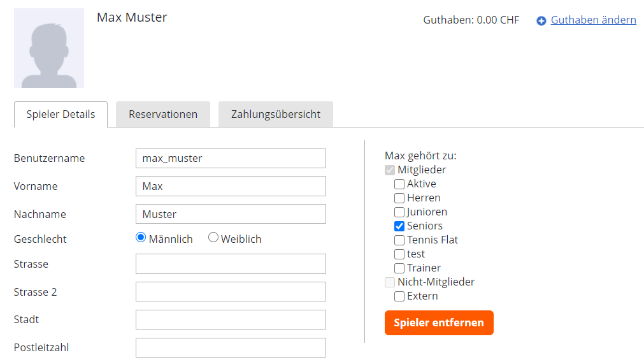Check the Trainer checkbox
The image size is (644, 362).
point(399,268)
